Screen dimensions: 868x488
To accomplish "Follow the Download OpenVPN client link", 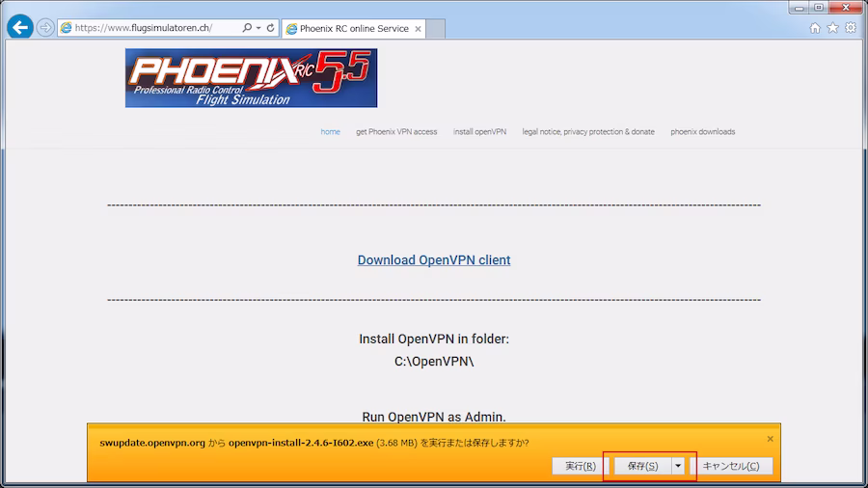I will [x=434, y=260].
